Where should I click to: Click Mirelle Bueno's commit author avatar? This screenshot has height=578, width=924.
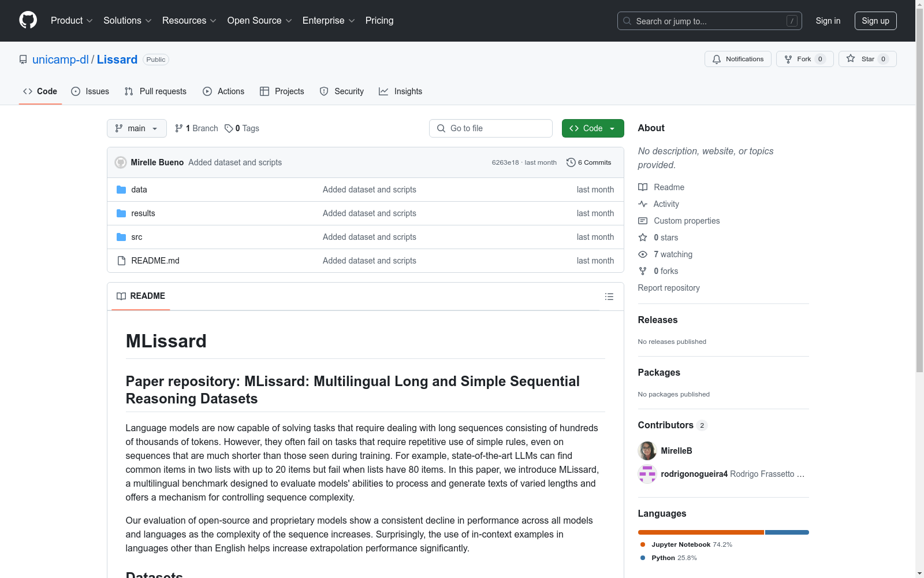click(121, 162)
